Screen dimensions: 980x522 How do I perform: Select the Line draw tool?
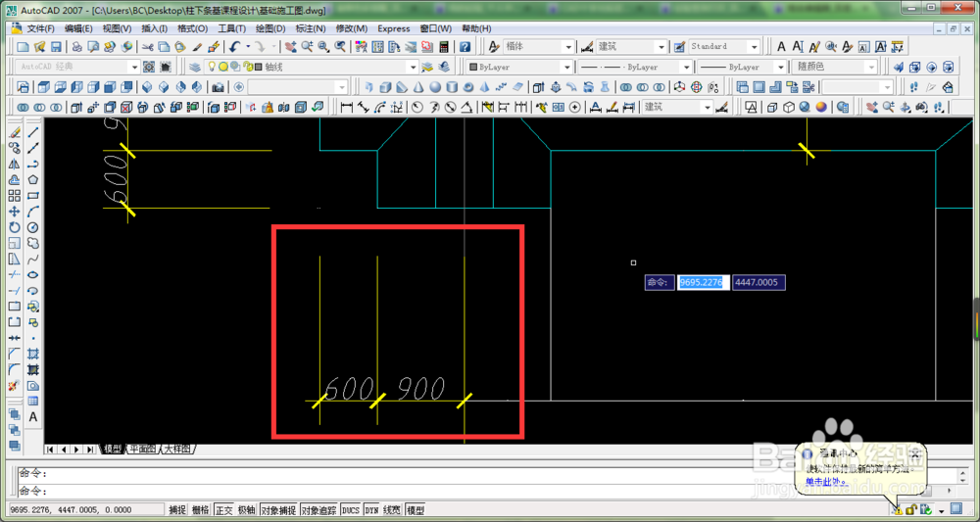(x=33, y=132)
